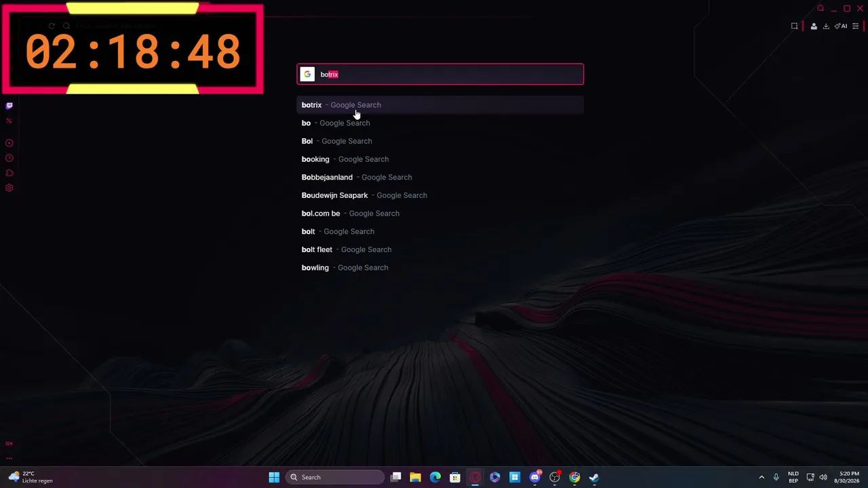
Task: Open Microsoft Store from the taskbar
Action: tap(455, 477)
